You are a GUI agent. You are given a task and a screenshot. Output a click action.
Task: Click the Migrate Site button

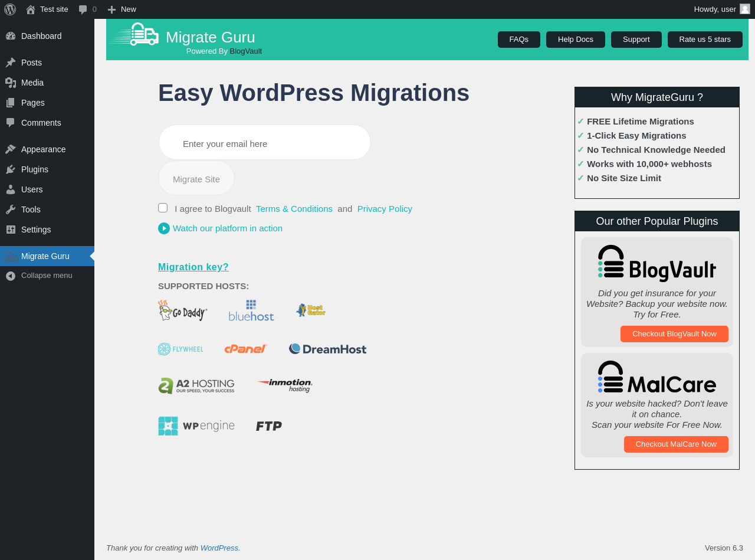[x=196, y=178]
